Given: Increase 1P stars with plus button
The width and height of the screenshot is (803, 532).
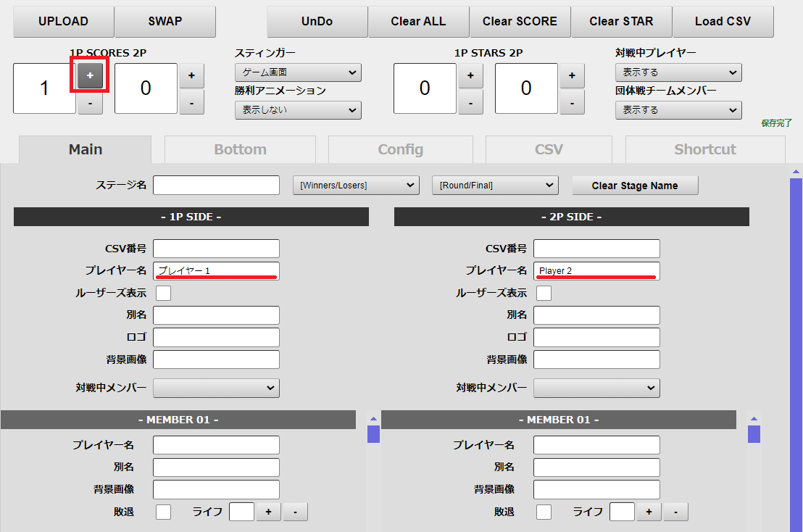Looking at the screenshot, I should (x=470, y=75).
